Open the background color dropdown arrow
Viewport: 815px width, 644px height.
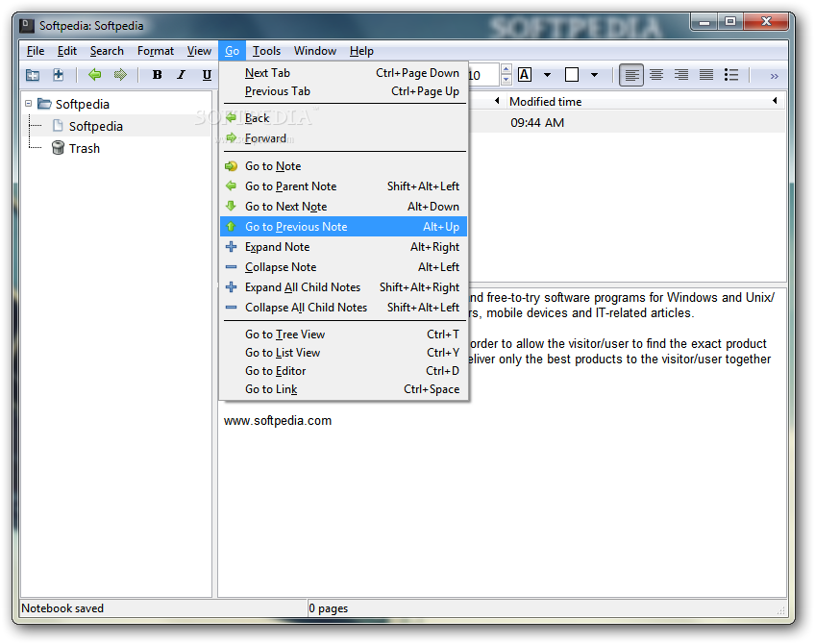pyautogui.click(x=594, y=75)
